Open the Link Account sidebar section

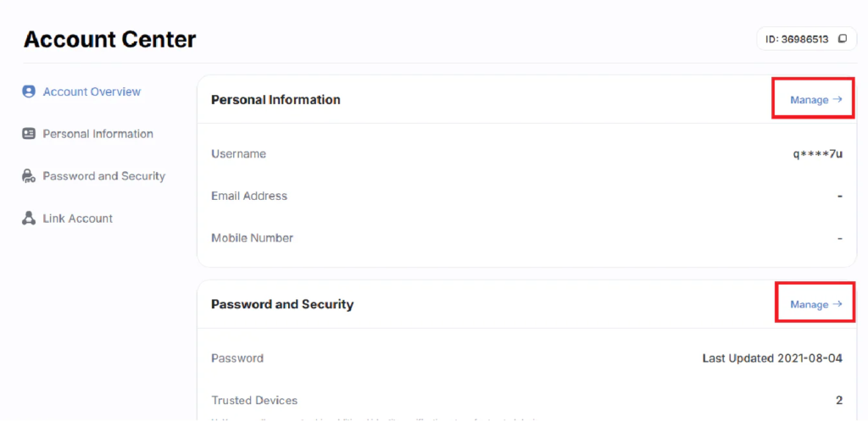77,219
